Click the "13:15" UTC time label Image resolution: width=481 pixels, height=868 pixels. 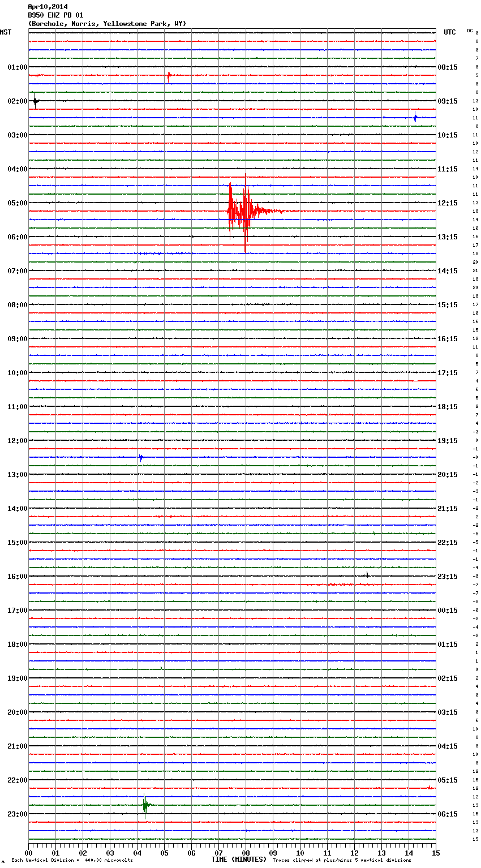point(448,237)
